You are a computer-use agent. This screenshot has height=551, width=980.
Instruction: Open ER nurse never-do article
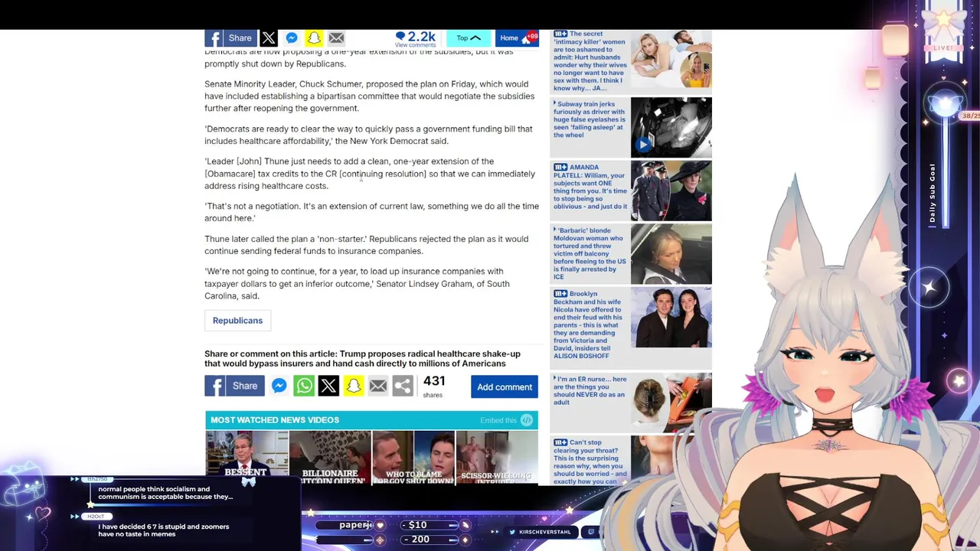click(590, 390)
